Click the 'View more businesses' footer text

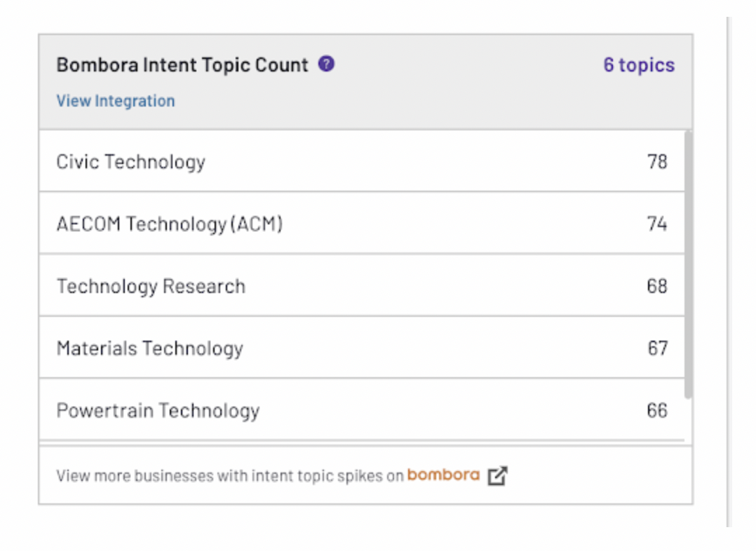coord(230,476)
